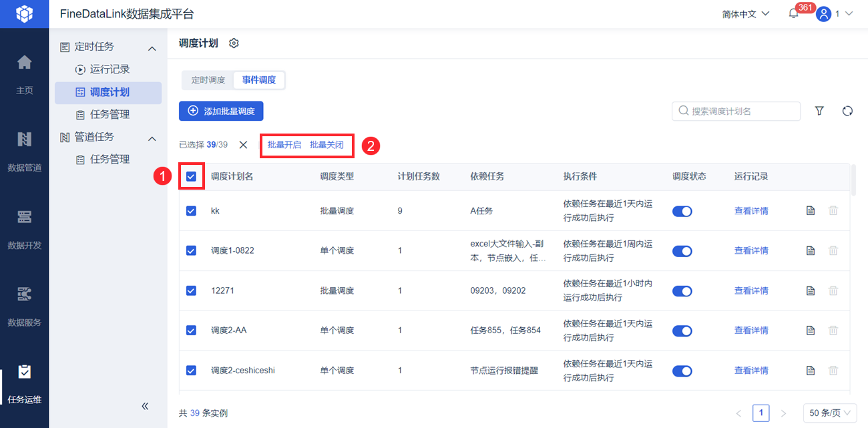Open 查看详情 for 调度2-ceshiceshi

[x=751, y=371]
